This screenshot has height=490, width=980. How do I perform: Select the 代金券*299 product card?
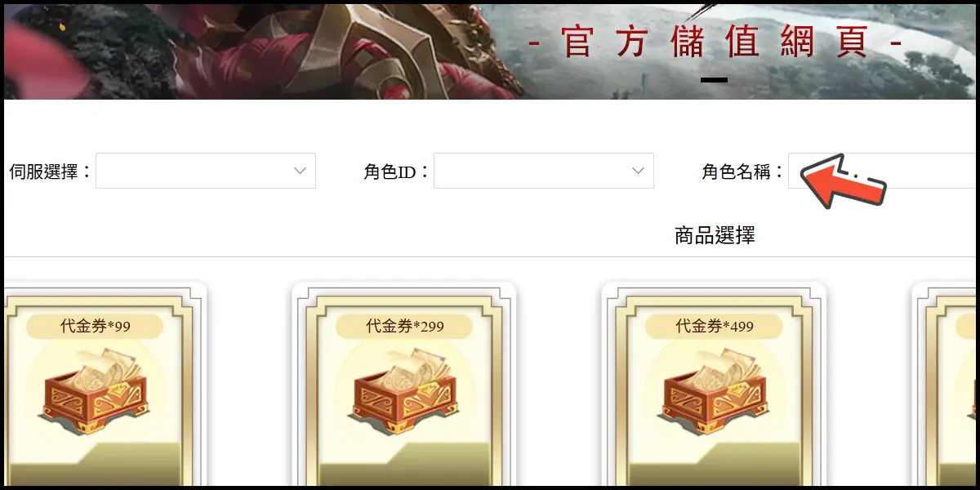point(404,384)
